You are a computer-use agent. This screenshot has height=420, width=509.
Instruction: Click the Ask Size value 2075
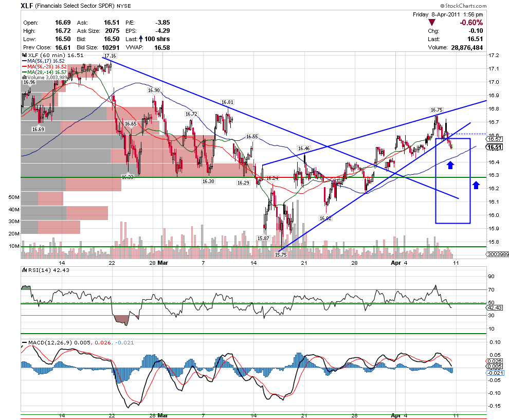(x=112, y=31)
